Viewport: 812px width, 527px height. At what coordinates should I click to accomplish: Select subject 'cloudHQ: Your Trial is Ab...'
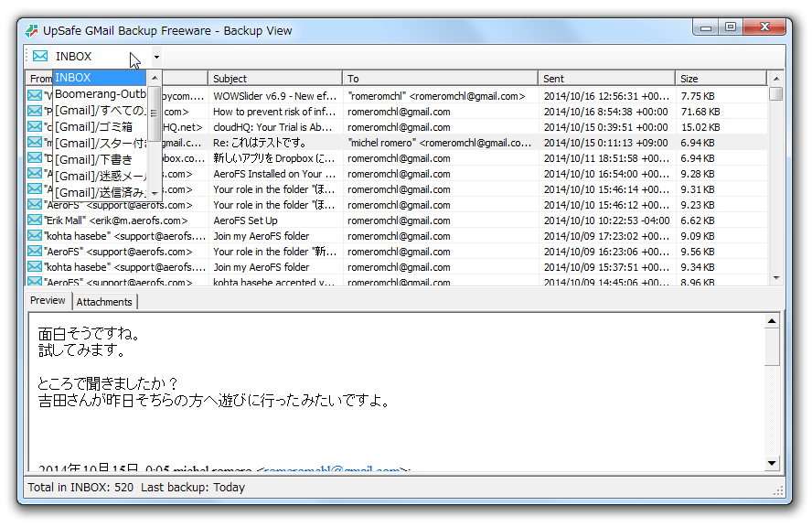point(272,127)
